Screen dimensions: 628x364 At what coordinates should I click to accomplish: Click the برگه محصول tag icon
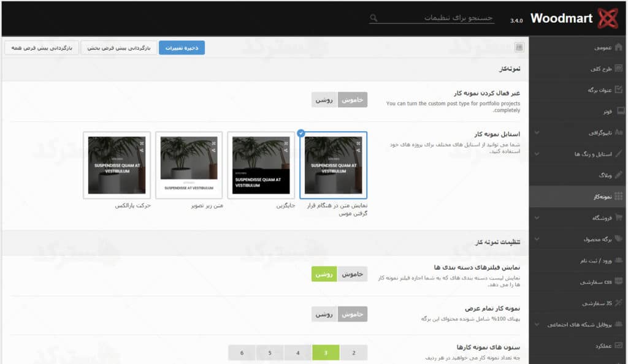619,239
